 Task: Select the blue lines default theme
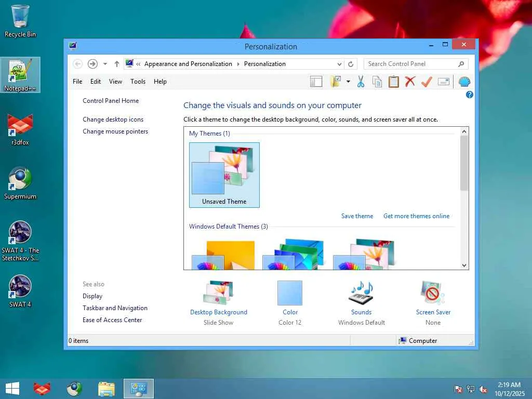pyautogui.click(x=293, y=255)
